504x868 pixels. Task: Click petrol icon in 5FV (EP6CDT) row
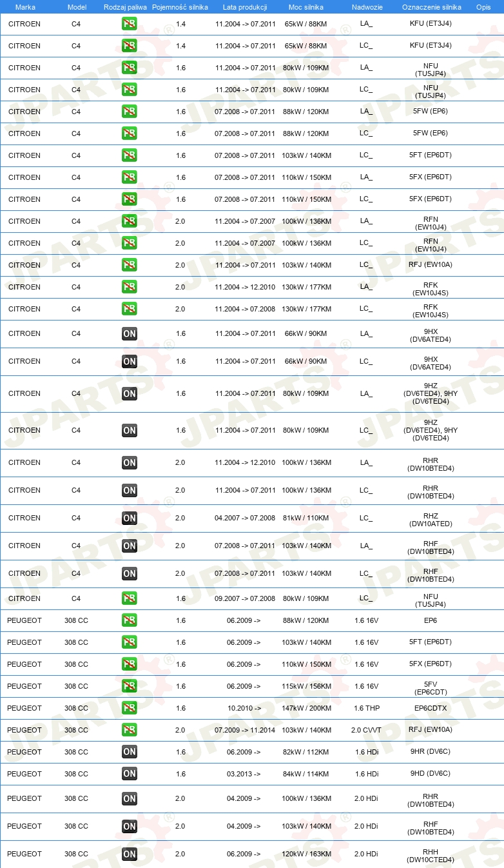point(129,686)
